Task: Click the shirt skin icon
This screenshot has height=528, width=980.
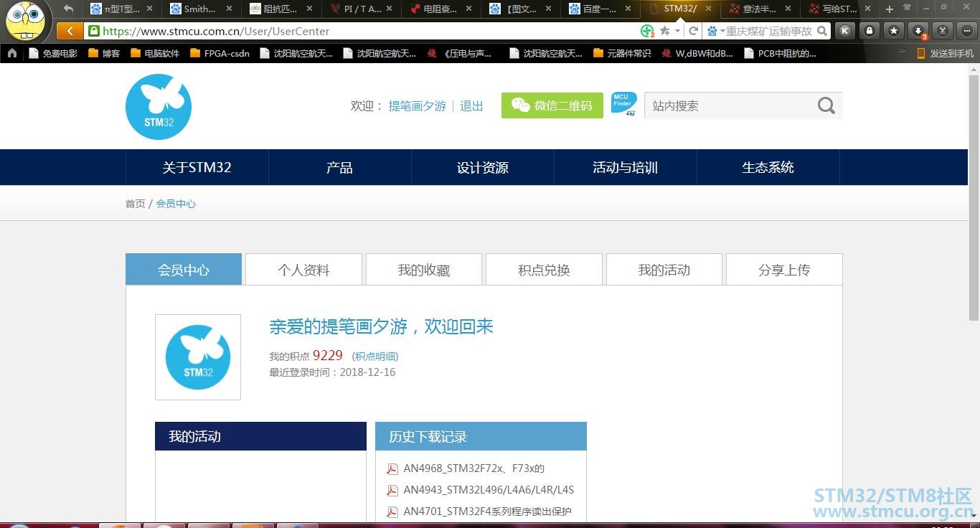Action: 907,8
